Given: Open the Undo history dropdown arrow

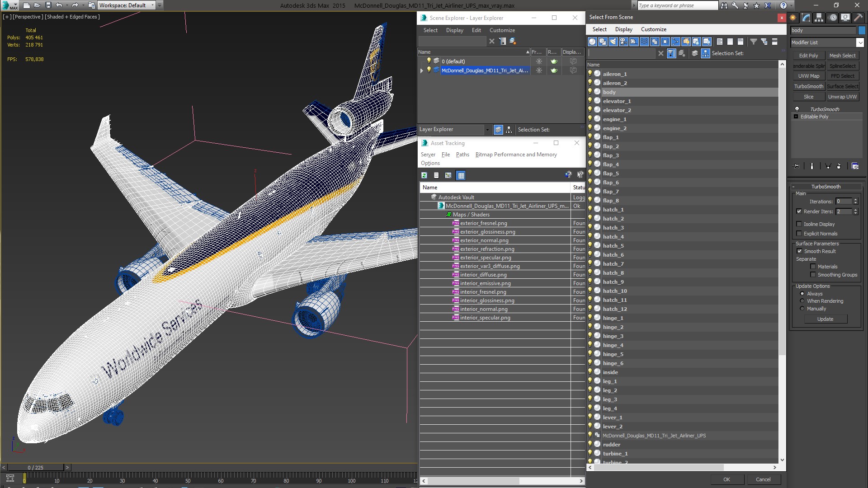Looking at the screenshot, I should [x=66, y=5].
